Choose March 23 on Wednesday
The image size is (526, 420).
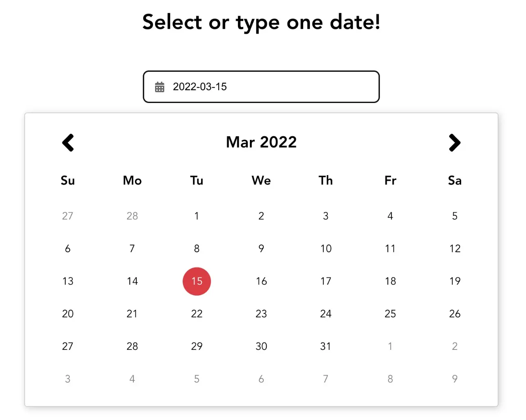tap(261, 314)
